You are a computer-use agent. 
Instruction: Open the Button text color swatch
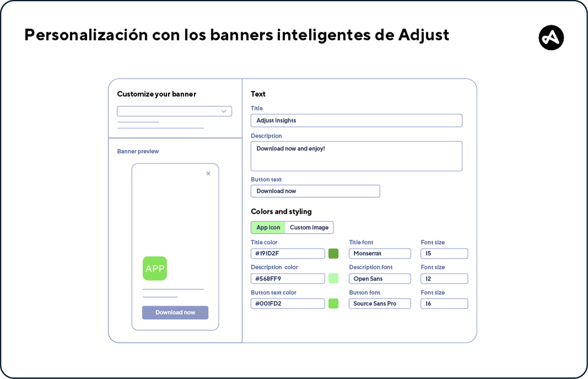333,303
